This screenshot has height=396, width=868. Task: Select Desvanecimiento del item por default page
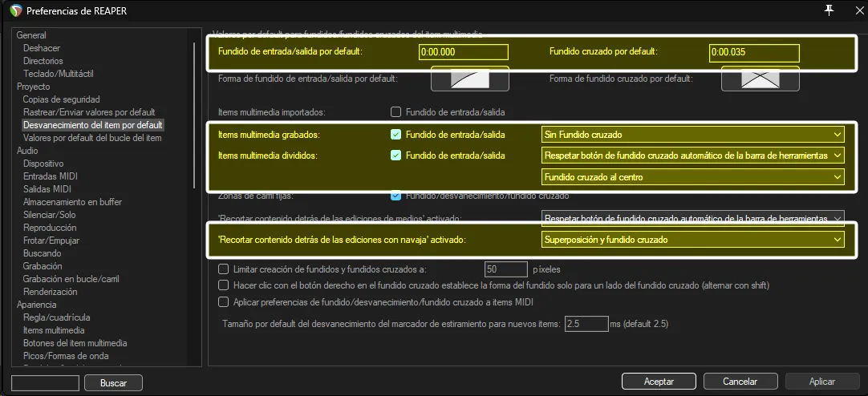(93, 125)
